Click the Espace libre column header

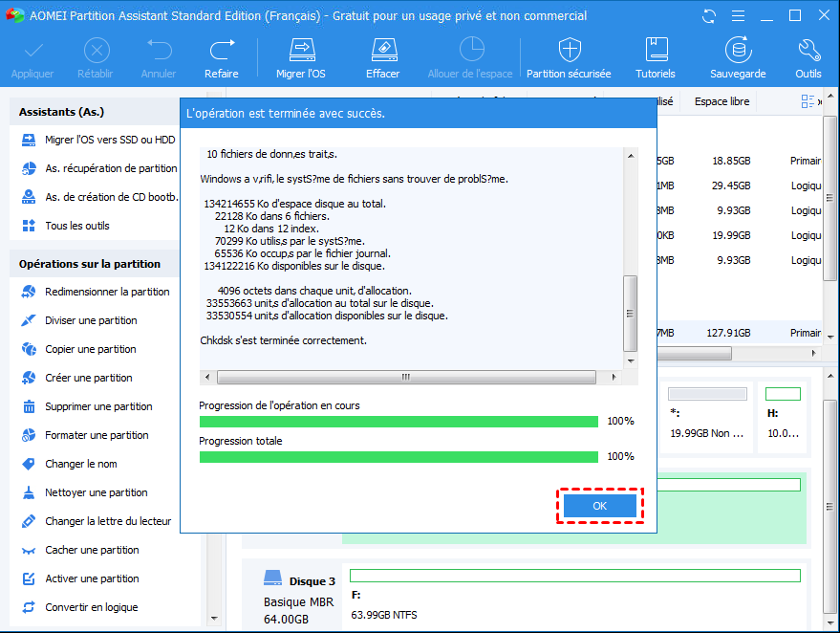tap(722, 102)
